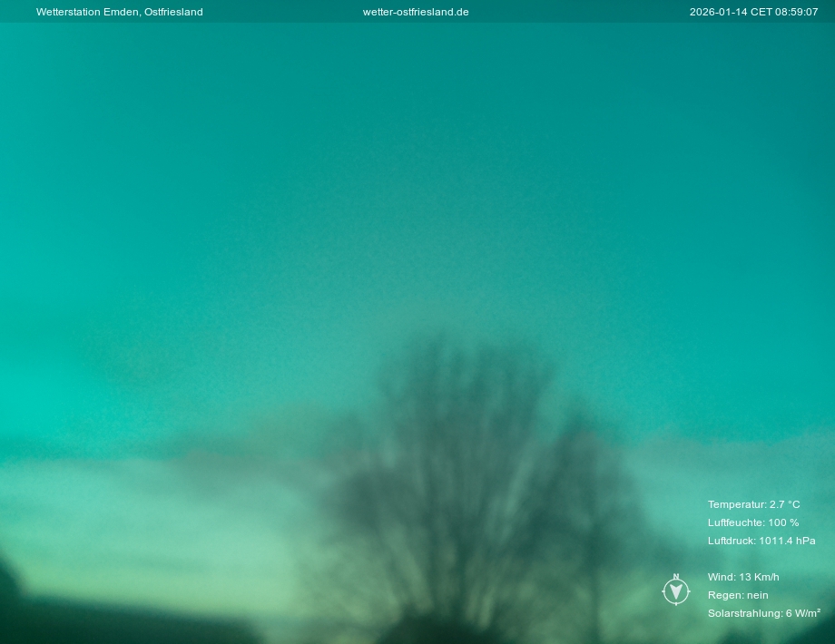Click the N marker atop the compass
Image resolution: width=835 pixels, height=644 pixels.
pyautogui.click(x=676, y=577)
